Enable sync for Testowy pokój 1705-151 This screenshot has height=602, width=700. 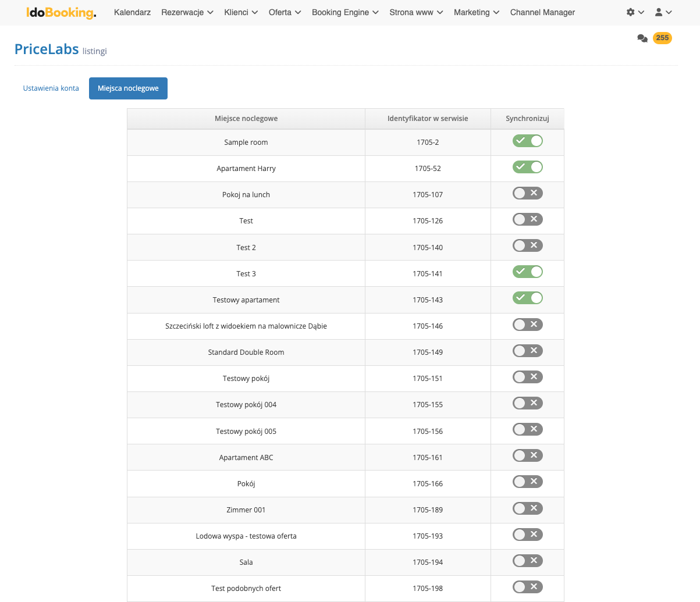click(527, 377)
